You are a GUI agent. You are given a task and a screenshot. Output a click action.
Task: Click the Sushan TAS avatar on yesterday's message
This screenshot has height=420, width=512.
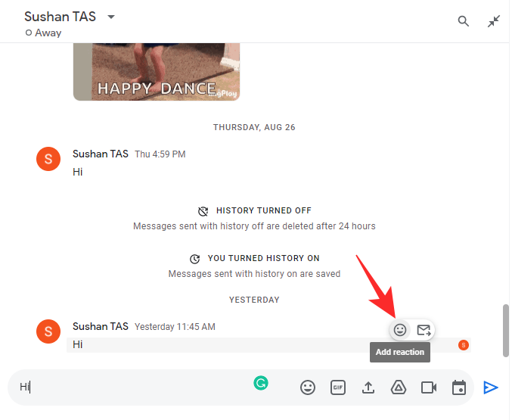tap(48, 331)
